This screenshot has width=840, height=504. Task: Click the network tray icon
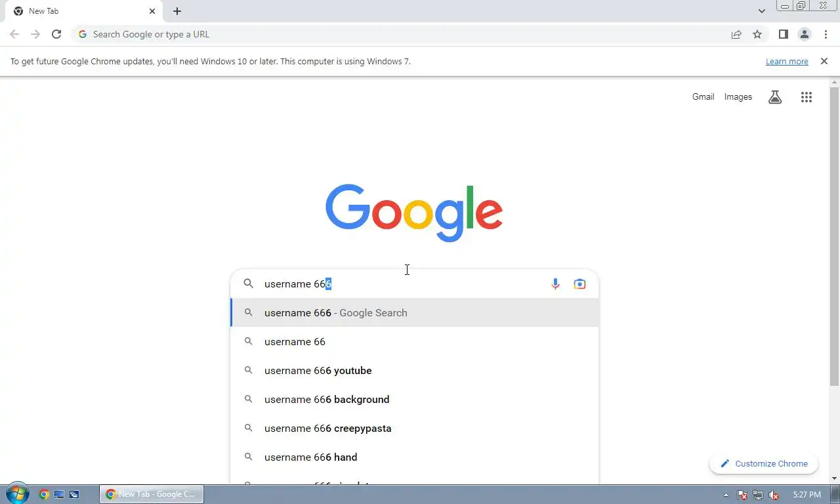point(758,495)
